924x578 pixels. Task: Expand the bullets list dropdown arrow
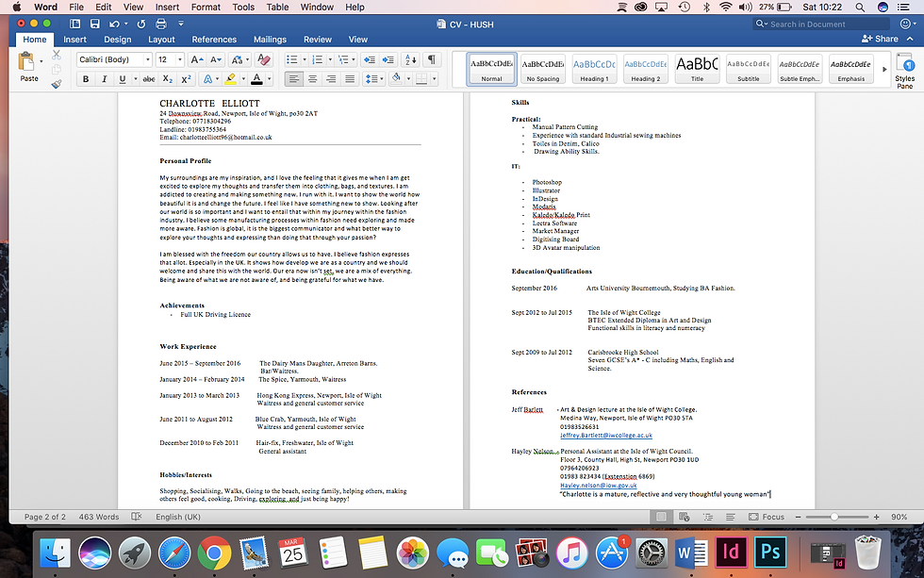(x=304, y=60)
